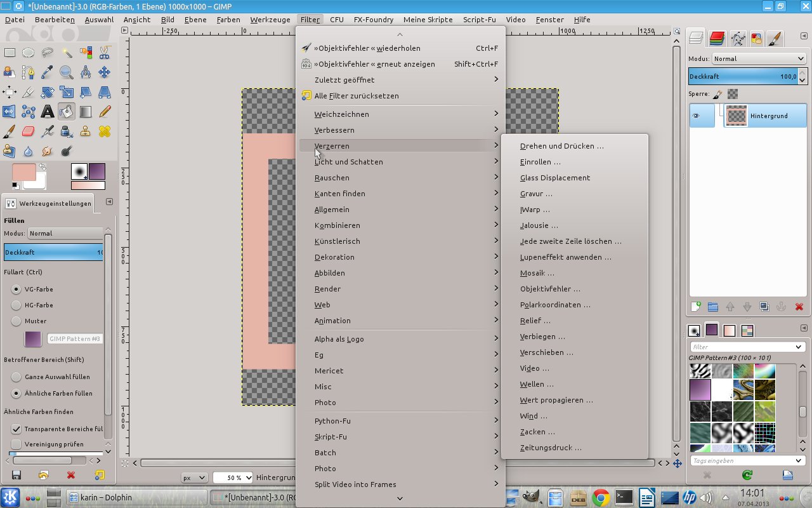The width and height of the screenshot is (812, 508).
Task: Select the Crop knife tool
Action: point(29,92)
